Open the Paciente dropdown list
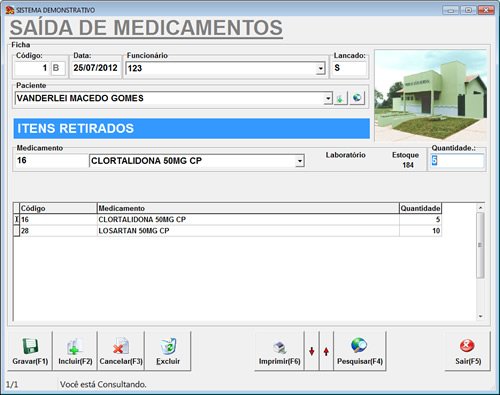The image size is (500, 395). (x=328, y=98)
